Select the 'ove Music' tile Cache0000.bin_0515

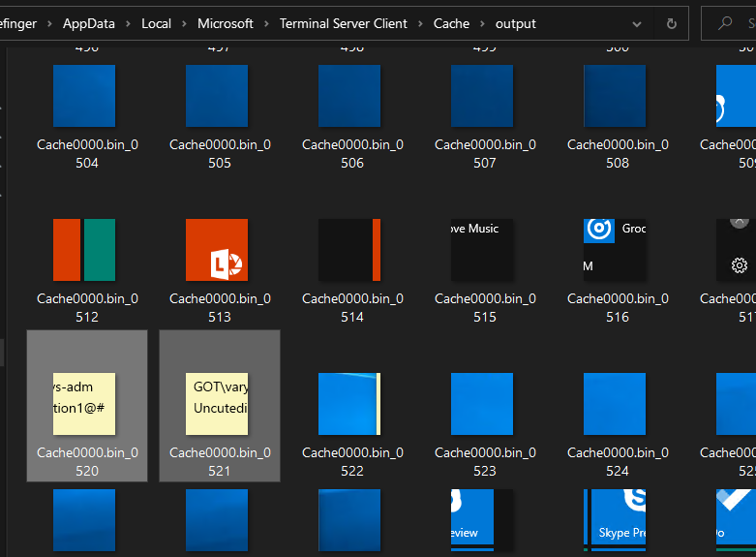tap(482, 250)
